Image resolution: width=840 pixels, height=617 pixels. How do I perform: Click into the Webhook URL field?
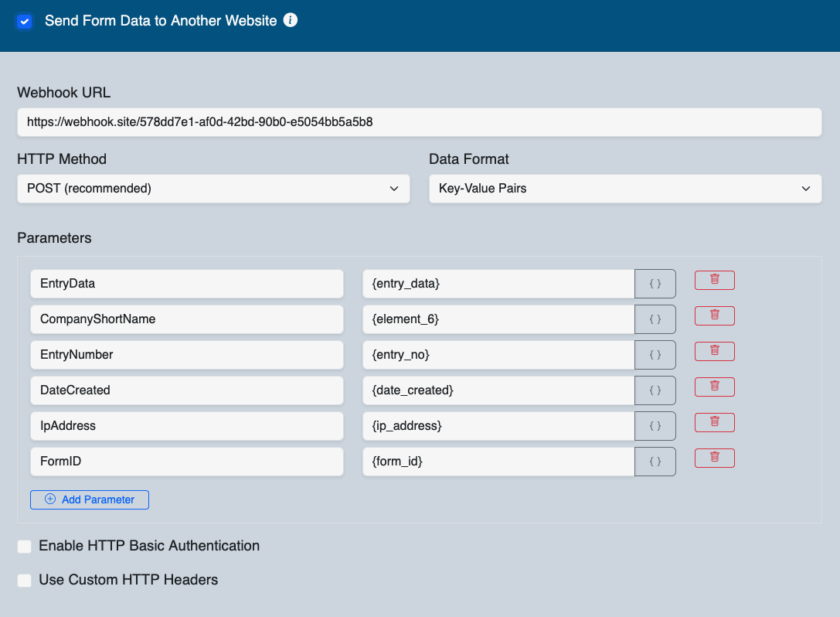click(419, 122)
